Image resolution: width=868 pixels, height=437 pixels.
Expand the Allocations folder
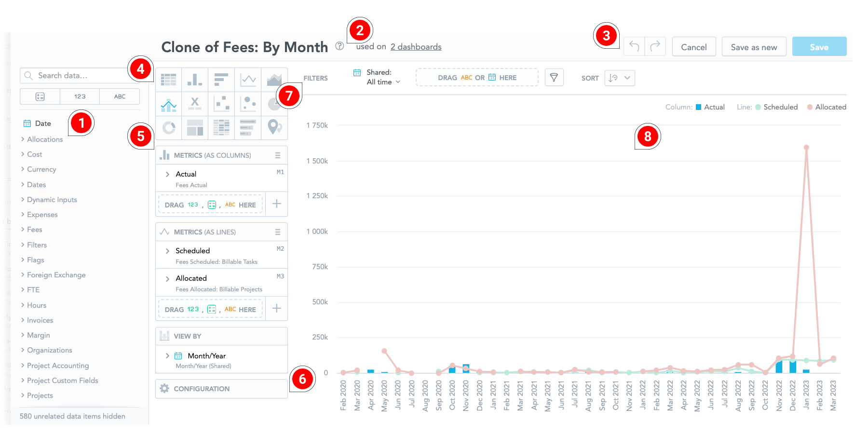(23, 139)
